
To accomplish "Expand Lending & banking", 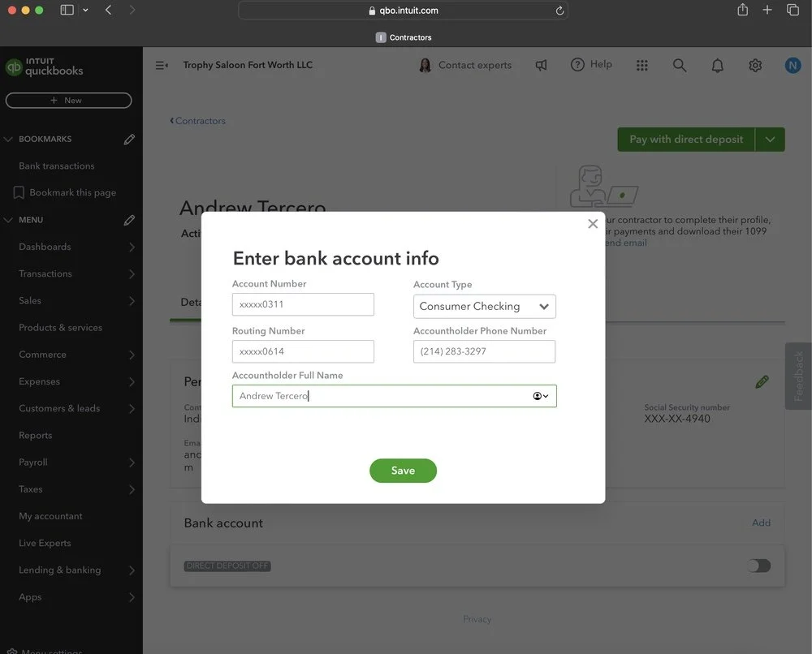I will pyautogui.click(x=132, y=570).
